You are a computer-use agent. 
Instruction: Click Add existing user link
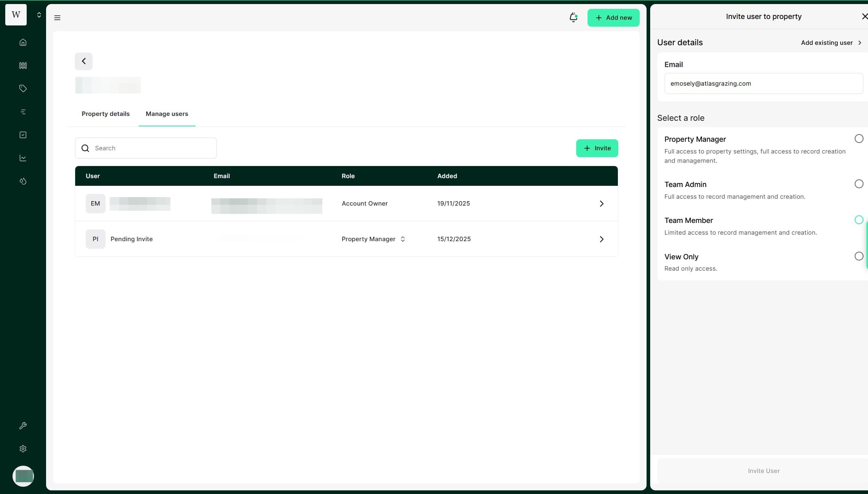(831, 43)
